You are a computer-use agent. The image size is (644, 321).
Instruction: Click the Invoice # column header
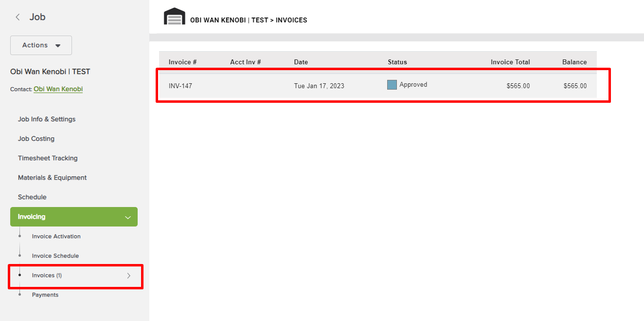click(x=182, y=62)
